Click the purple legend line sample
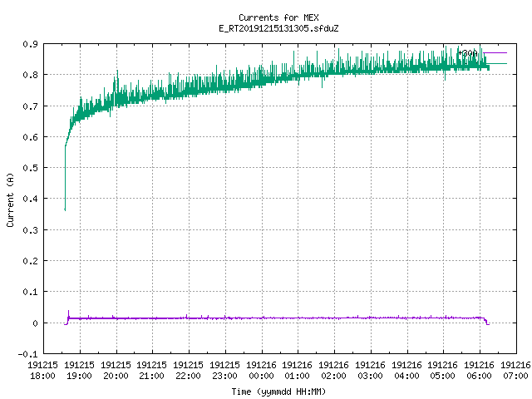The image size is (532, 399). point(495,53)
